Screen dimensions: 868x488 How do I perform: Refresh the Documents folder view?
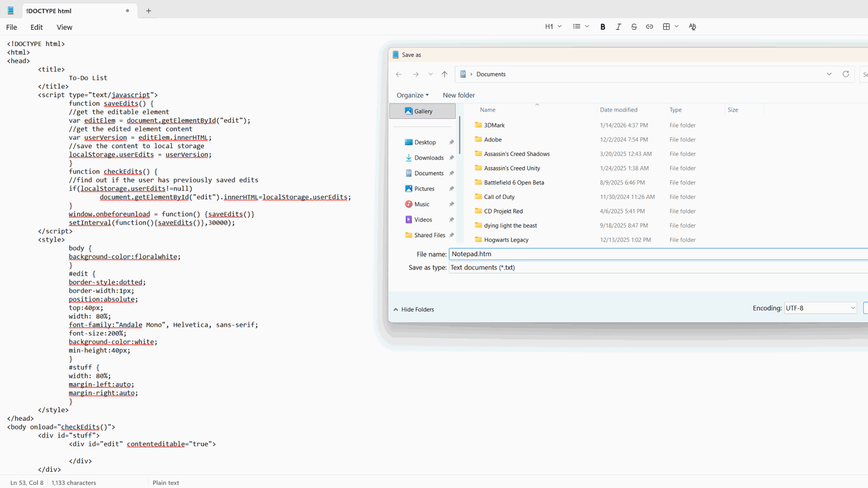[x=846, y=74]
